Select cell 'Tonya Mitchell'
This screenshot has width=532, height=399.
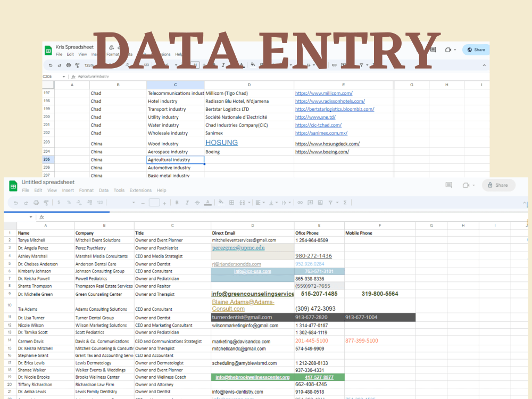click(x=45, y=240)
